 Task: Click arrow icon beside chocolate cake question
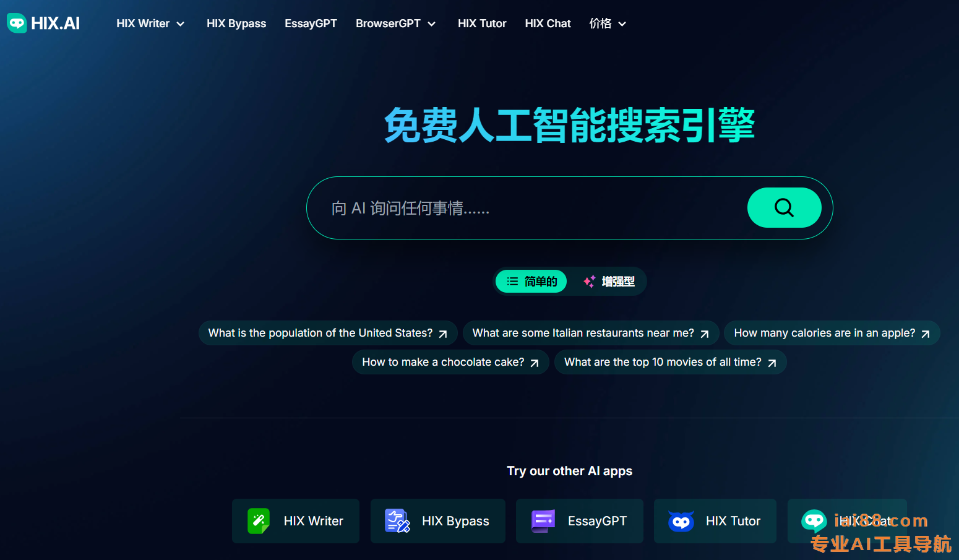coord(535,363)
